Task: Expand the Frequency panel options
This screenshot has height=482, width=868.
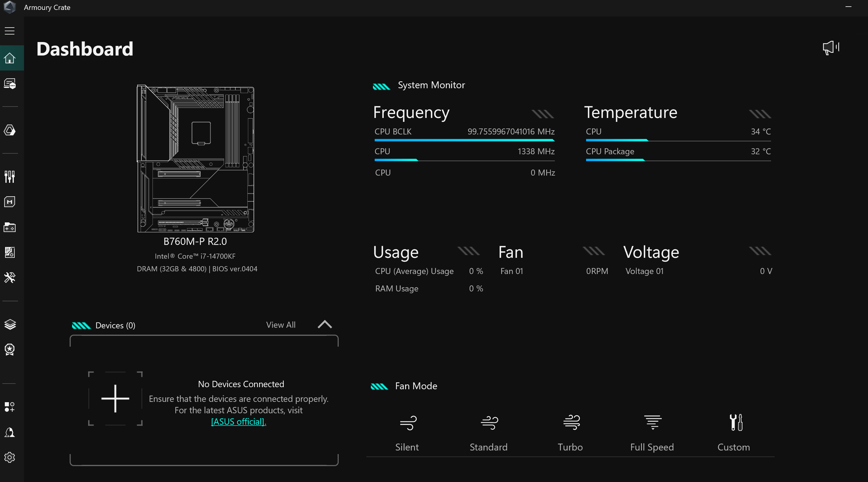Action: [x=543, y=114]
